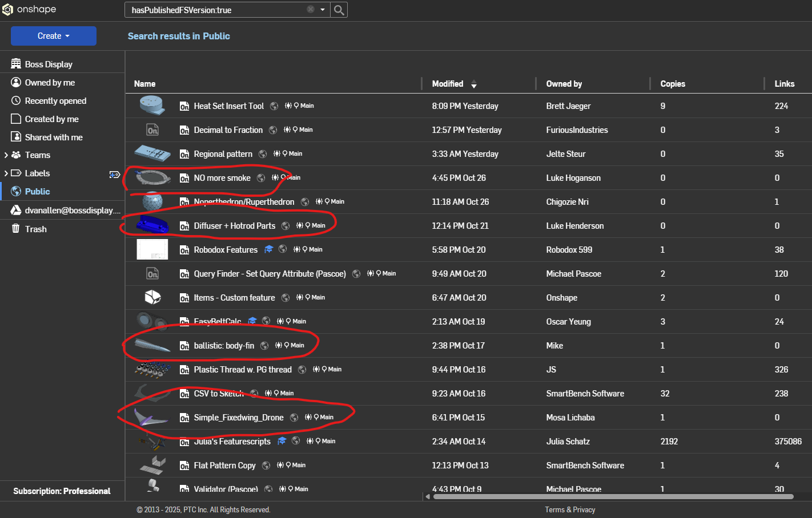Click the Heat Set Insert Tool thumbnail

(x=152, y=106)
